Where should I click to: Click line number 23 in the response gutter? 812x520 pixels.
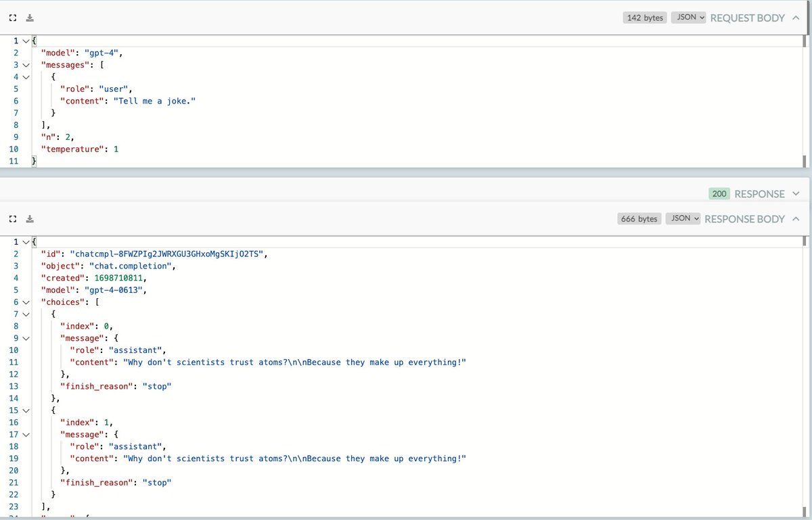14,506
